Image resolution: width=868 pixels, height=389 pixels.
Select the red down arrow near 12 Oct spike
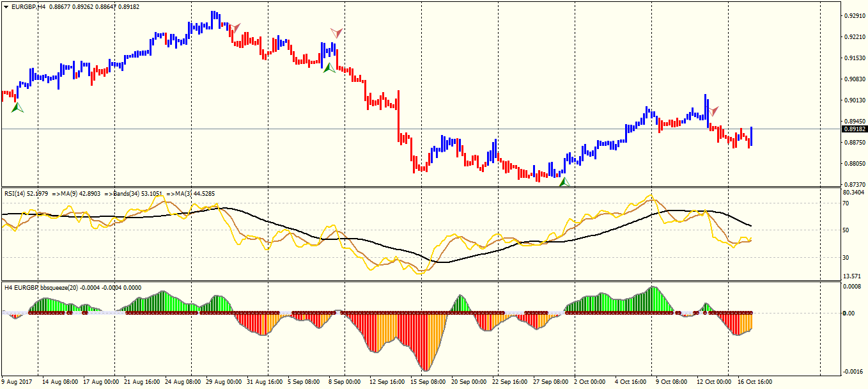[714, 111]
